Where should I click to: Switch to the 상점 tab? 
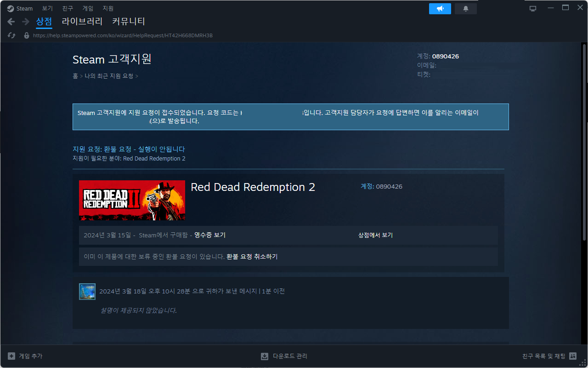point(44,22)
